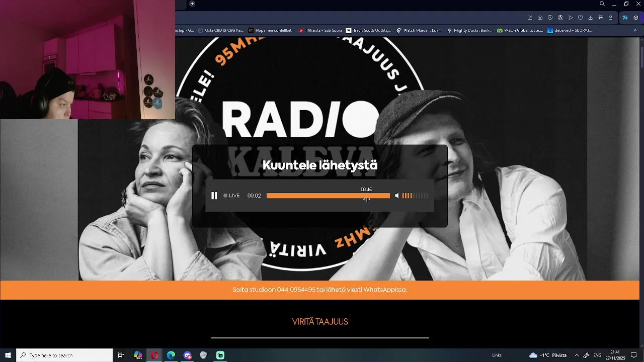Click the LIVE indicator in the player
Image resolution: width=644 pixels, height=362 pixels.
pos(232,196)
